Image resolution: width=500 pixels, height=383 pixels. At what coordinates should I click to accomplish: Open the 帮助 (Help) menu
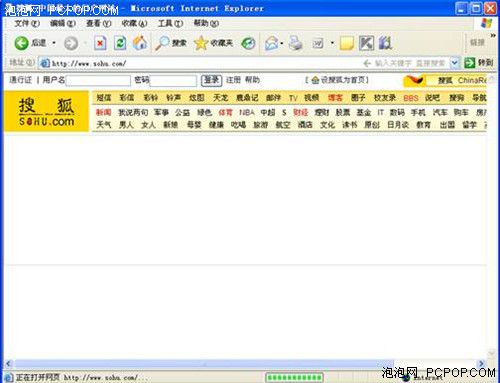(206, 23)
